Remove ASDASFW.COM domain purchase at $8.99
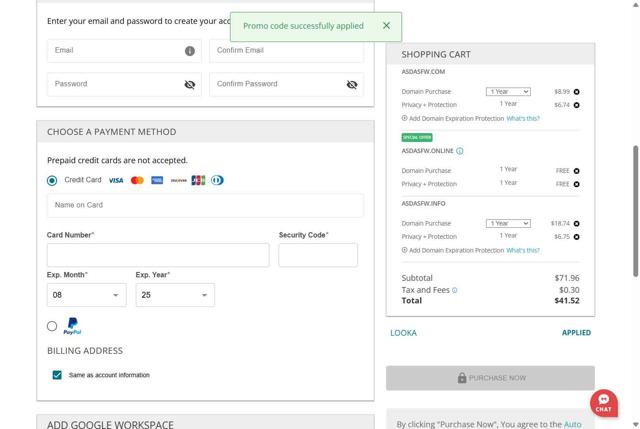This screenshot has height=429, width=640. pyautogui.click(x=576, y=92)
